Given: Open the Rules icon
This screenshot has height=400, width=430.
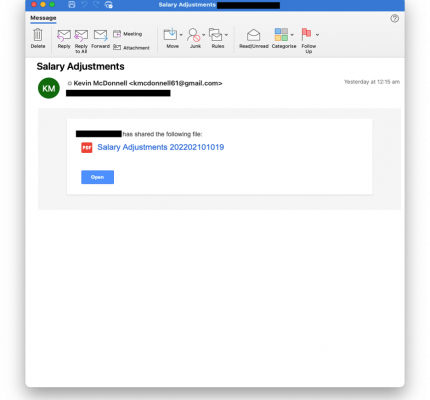Looking at the screenshot, I should point(216,38).
